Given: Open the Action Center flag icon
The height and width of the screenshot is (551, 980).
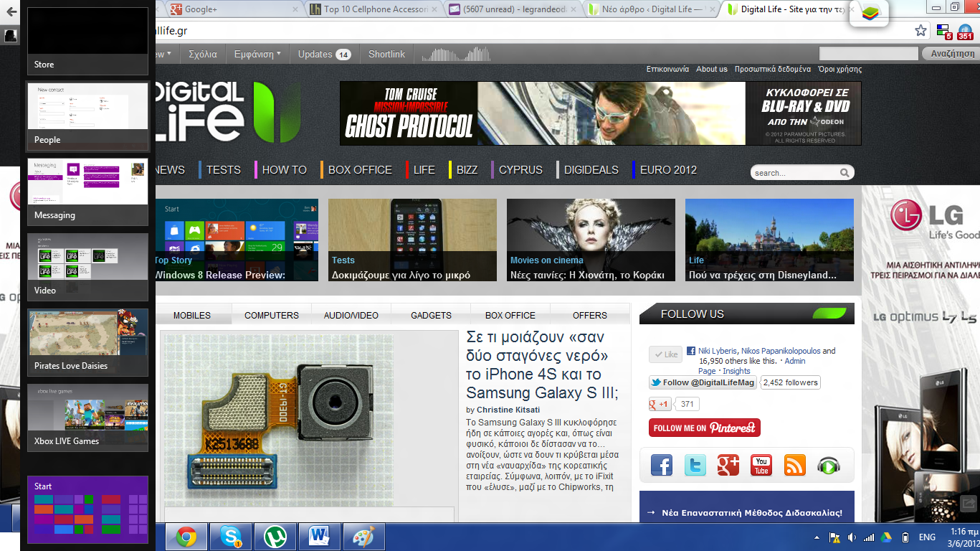Looking at the screenshot, I should (834, 537).
